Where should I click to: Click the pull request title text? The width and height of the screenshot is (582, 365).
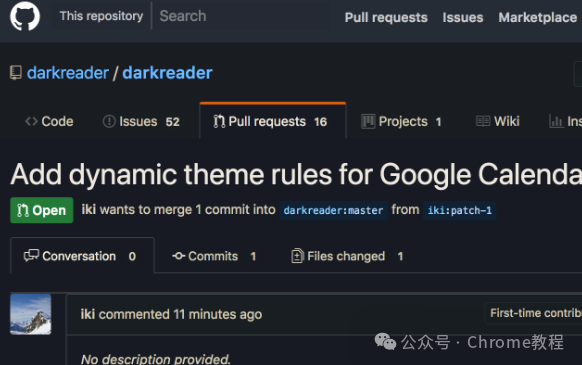tap(296, 174)
